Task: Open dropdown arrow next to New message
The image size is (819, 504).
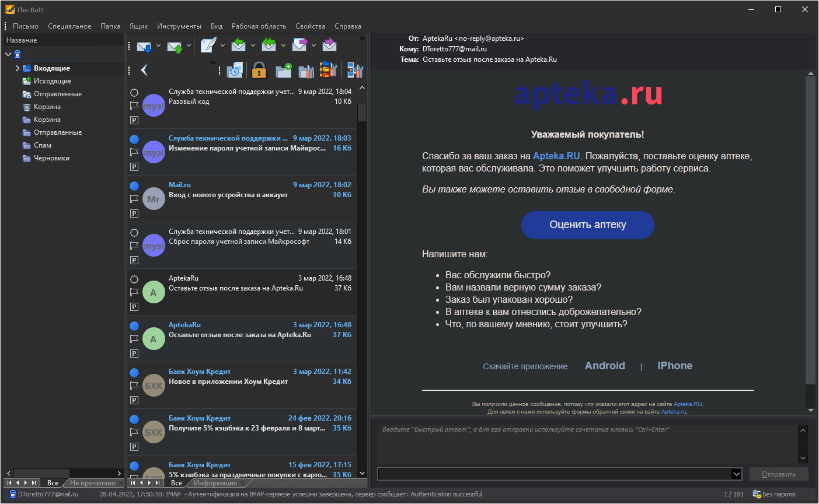Action: pyautogui.click(x=222, y=45)
